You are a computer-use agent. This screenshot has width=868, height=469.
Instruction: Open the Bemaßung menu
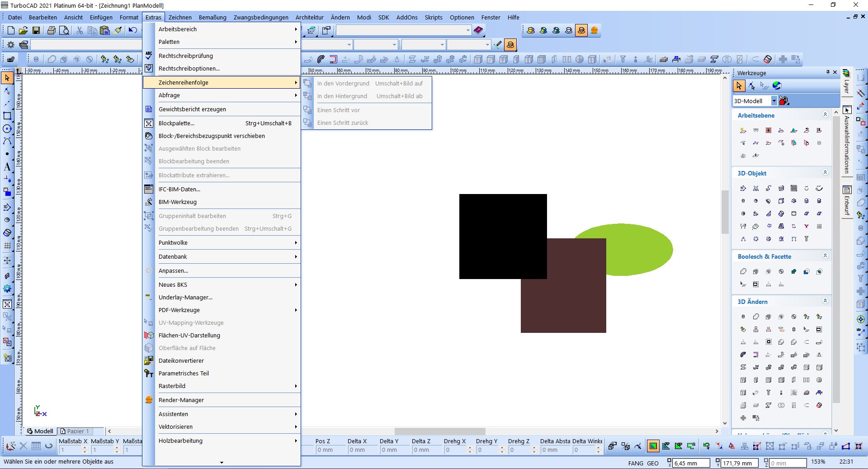click(x=212, y=17)
